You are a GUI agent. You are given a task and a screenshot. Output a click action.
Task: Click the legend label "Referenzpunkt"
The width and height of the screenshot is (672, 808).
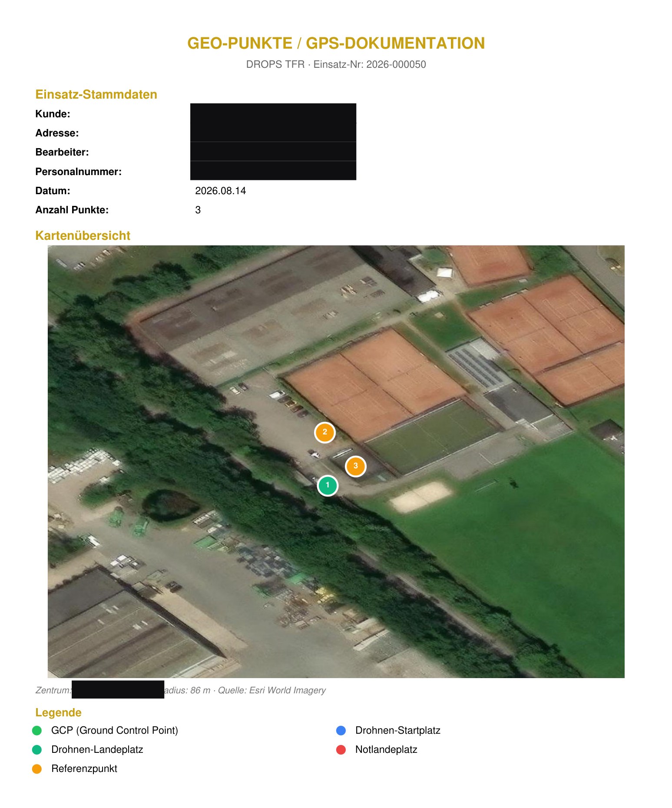pos(84,769)
